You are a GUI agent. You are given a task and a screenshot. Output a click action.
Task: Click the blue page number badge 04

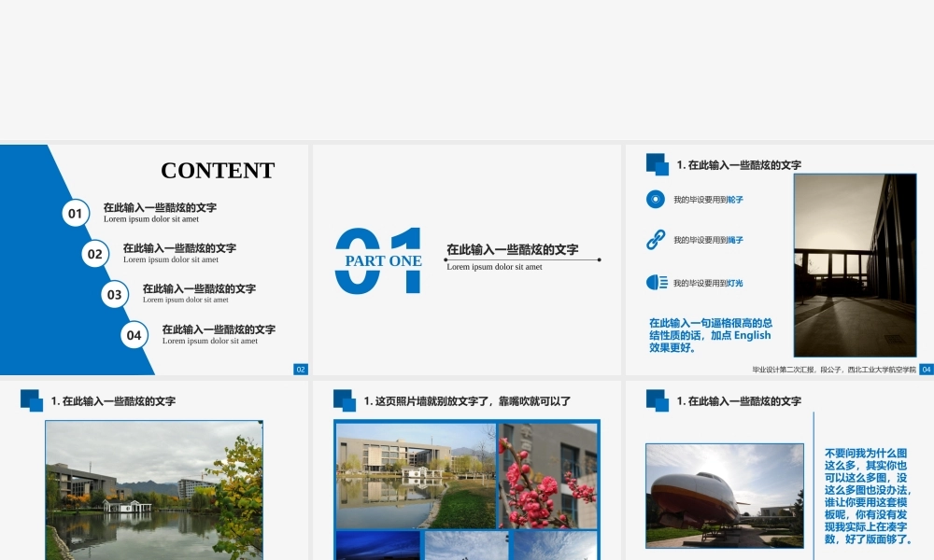926,370
